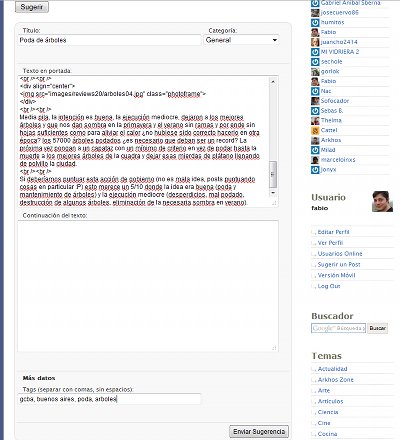
Task: Open user MI VIDRIERA 2 profile link
Action: (x=340, y=52)
